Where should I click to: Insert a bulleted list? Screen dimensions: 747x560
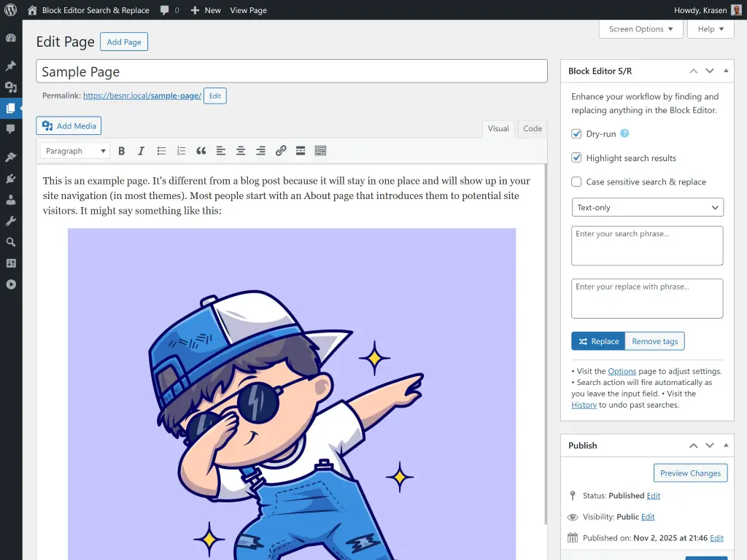click(x=161, y=151)
